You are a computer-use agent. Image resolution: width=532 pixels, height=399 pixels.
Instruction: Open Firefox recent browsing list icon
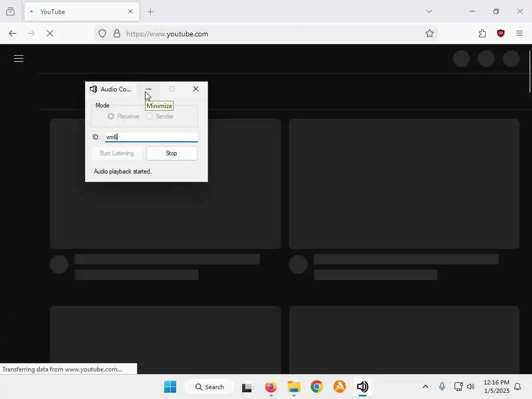coord(10,11)
